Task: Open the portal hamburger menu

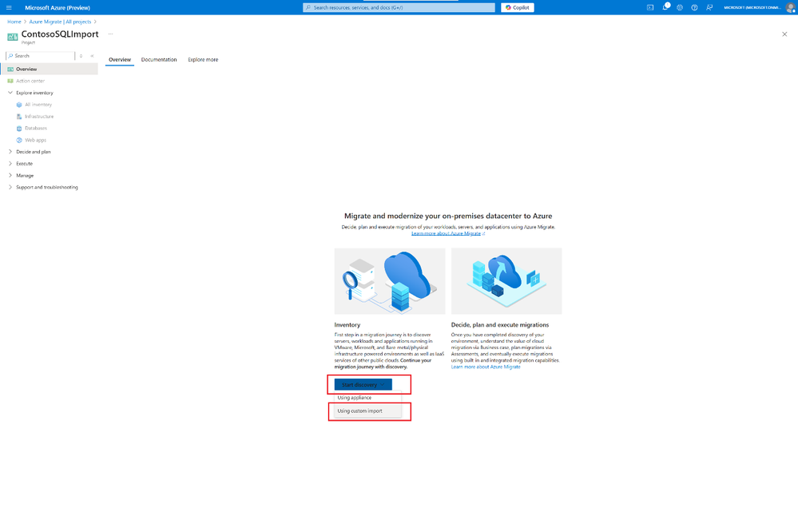Action: pos(9,8)
